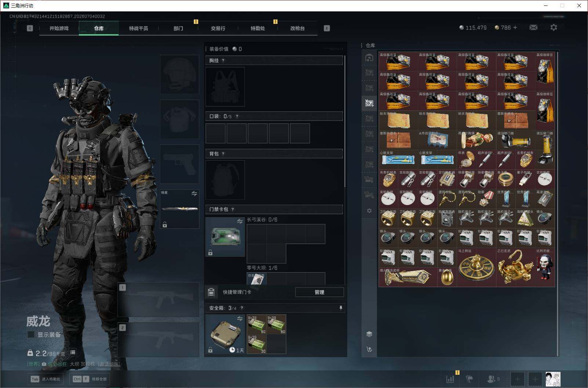Select the main warehouse icon in the sidebar
Screen dimensions: 588x388
[369, 58]
